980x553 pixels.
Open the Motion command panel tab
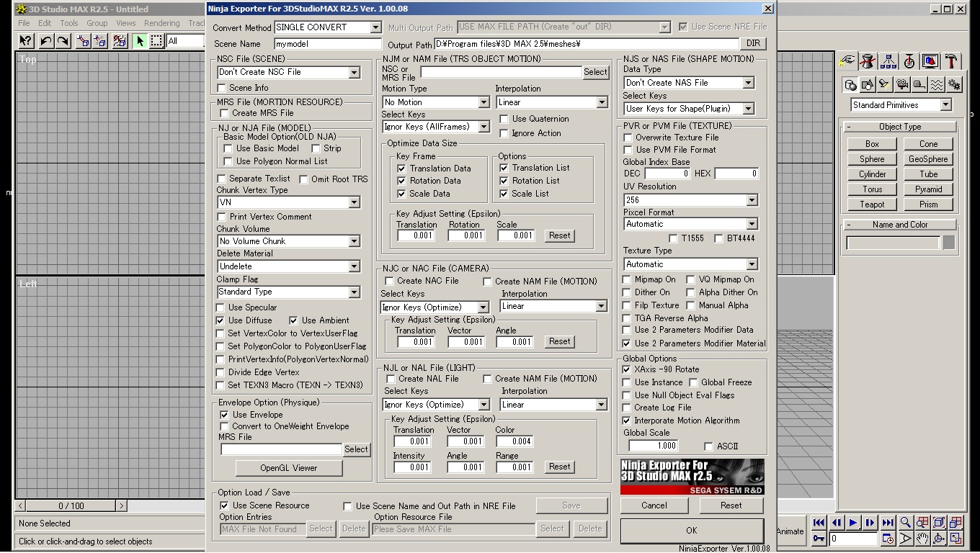click(909, 61)
